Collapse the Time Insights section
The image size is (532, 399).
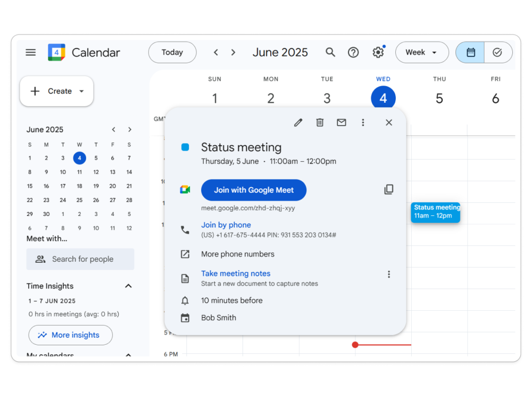click(x=128, y=286)
